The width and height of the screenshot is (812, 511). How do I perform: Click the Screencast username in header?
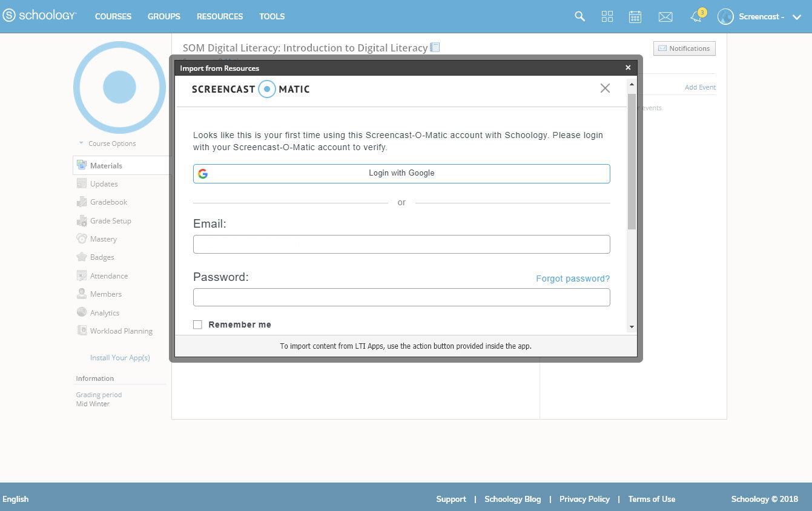762,17
